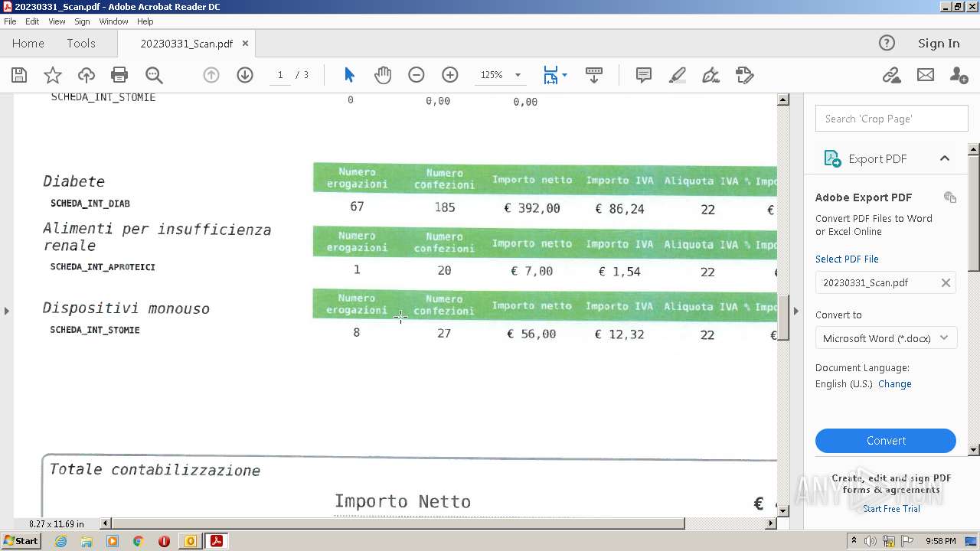The image size is (980, 551).
Task: Open the Fill & Sign pen tool
Action: pyautogui.click(x=711, y=75)
